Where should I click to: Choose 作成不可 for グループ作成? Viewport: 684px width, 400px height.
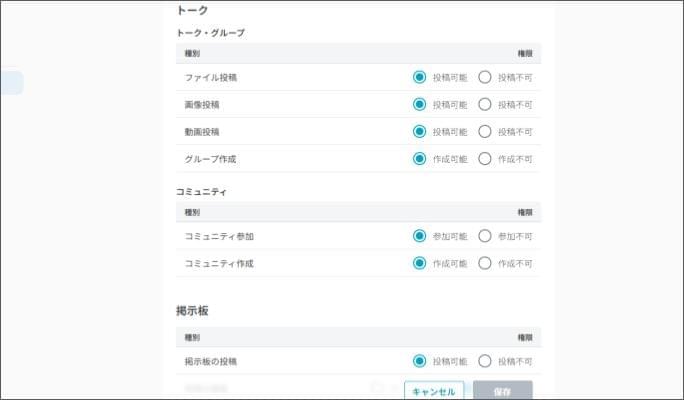(x=485, y=158)
